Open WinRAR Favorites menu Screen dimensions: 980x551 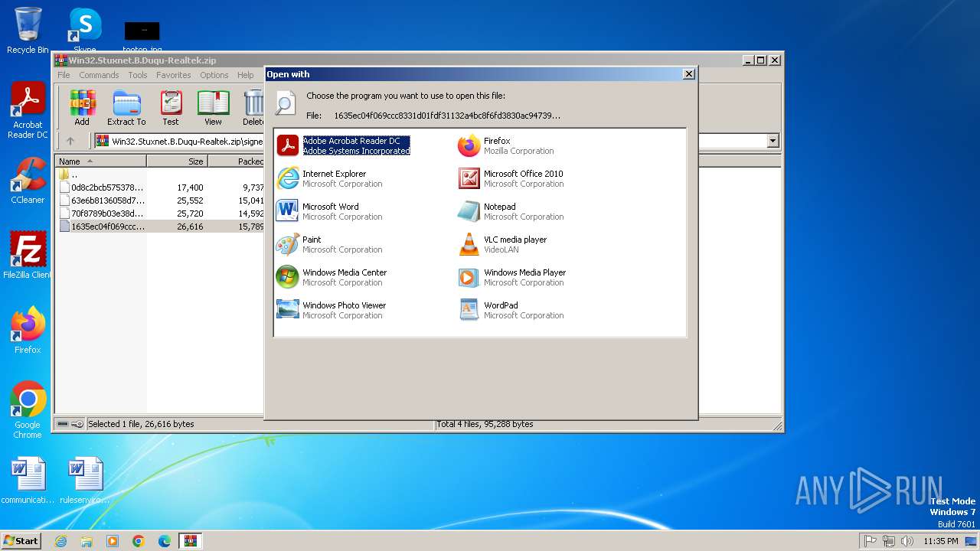[174, 75]
